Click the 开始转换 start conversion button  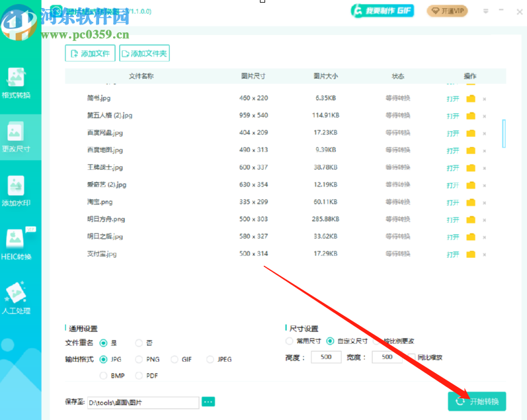[477, 401]
